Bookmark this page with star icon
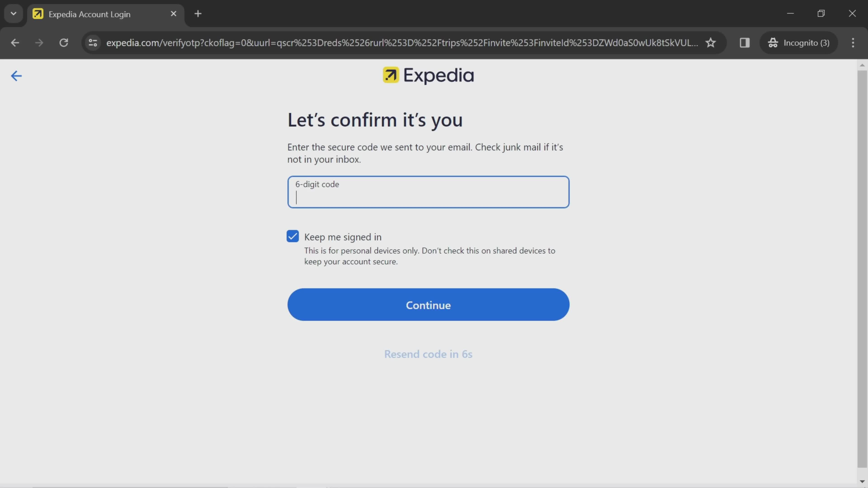 point(711,43)
